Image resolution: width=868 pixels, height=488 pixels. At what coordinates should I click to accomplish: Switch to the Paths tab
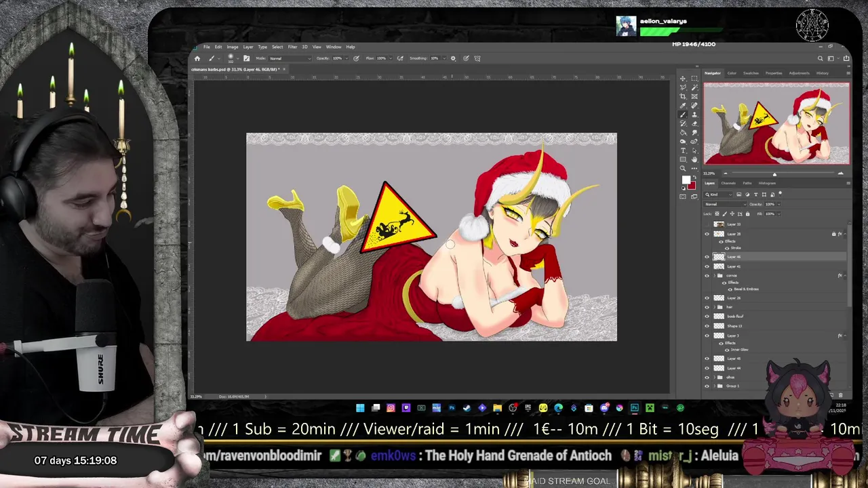tap(747, 183)
